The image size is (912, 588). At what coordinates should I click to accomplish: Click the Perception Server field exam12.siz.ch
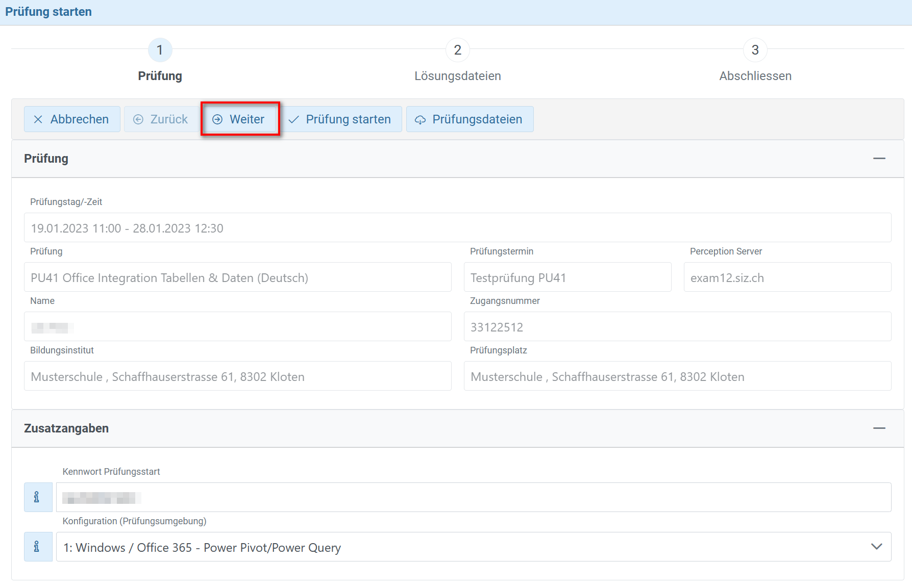tap(787, 277)
